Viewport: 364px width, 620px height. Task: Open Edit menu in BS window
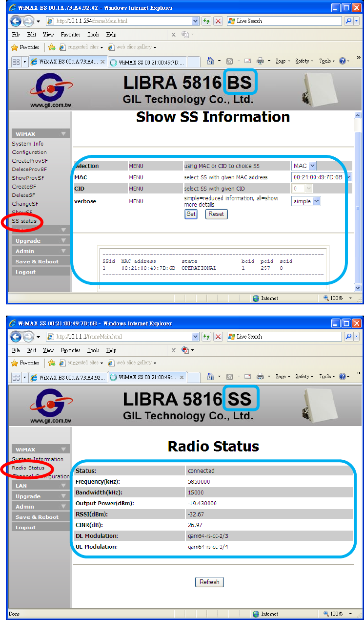pyautogui.click(x=32, y=35)
